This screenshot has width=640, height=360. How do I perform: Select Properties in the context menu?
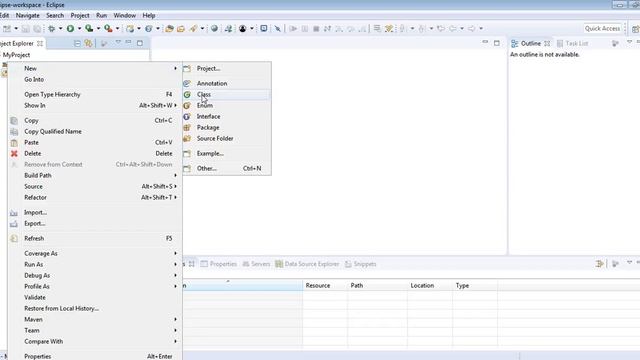coord(96,356)
